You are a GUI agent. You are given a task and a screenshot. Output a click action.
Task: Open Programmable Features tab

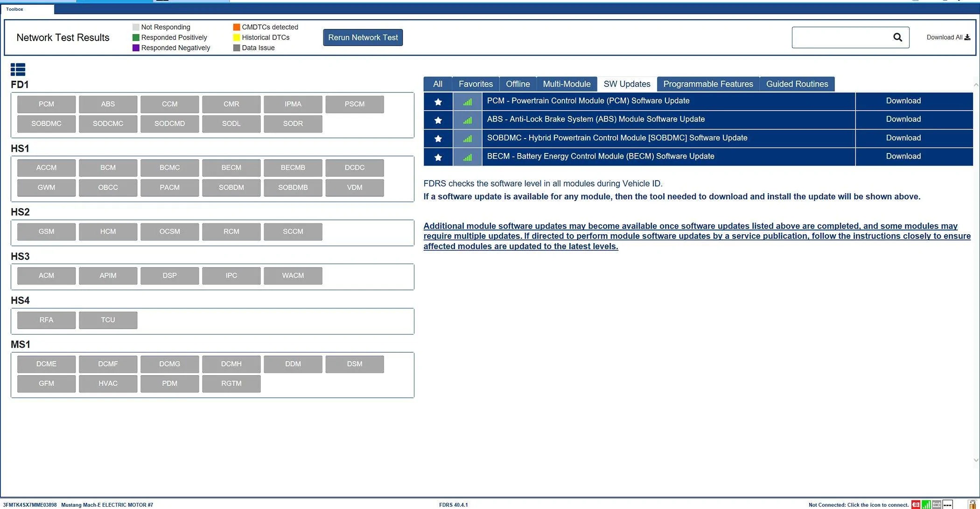pos(708,84)
